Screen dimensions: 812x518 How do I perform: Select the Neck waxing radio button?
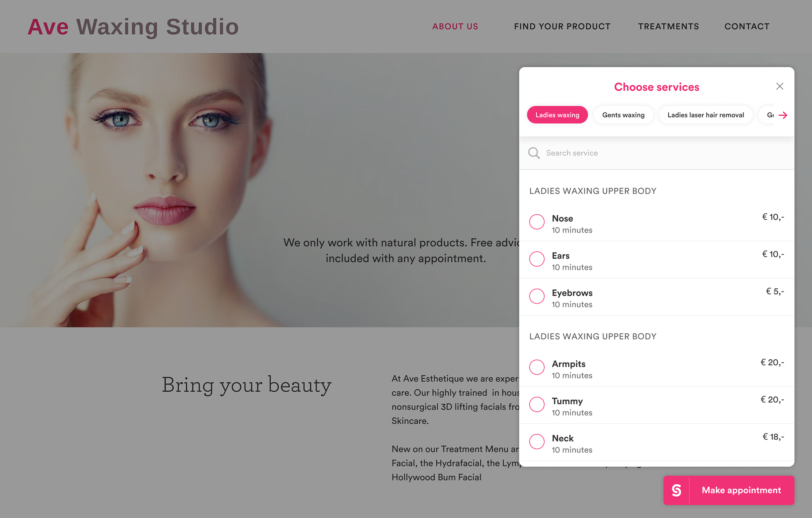tap(537, 441)
